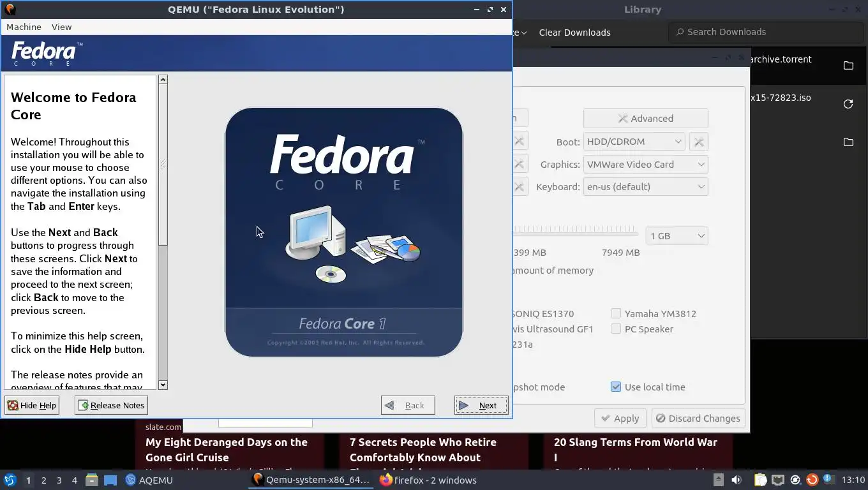The height and width of the screenshot is (490, 868).
Task: Open the 1 GB memory size dropdown
Action: [x=677, y=235]
